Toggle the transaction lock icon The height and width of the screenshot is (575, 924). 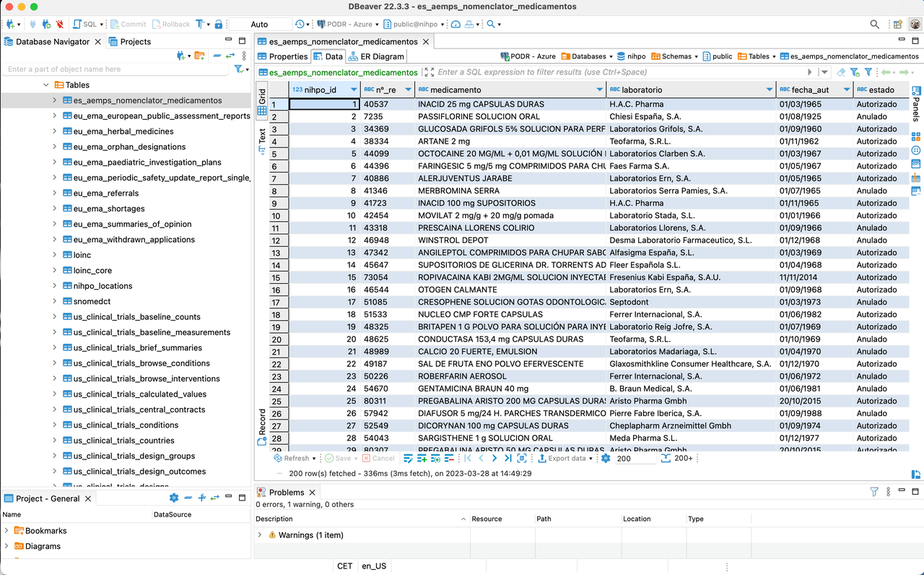[219, 24]
